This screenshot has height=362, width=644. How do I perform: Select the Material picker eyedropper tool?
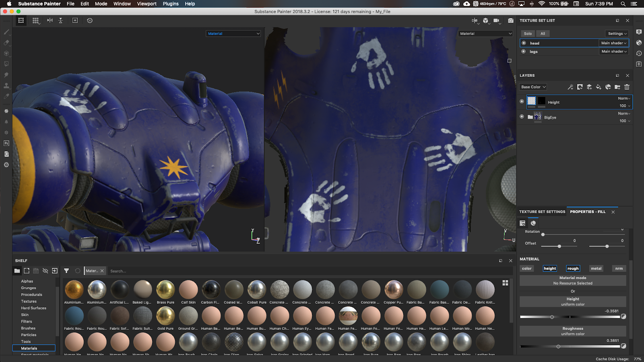click(x=6, y=96)
